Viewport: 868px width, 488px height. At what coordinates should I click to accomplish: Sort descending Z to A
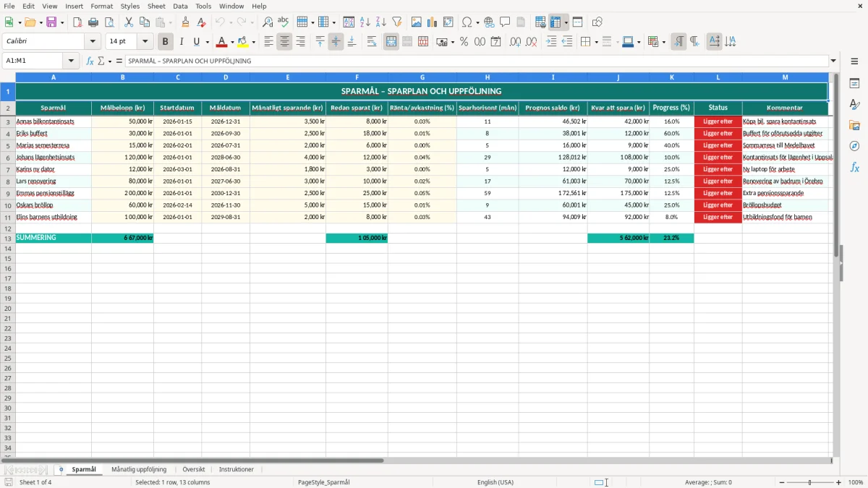click(x=381, y=22)
